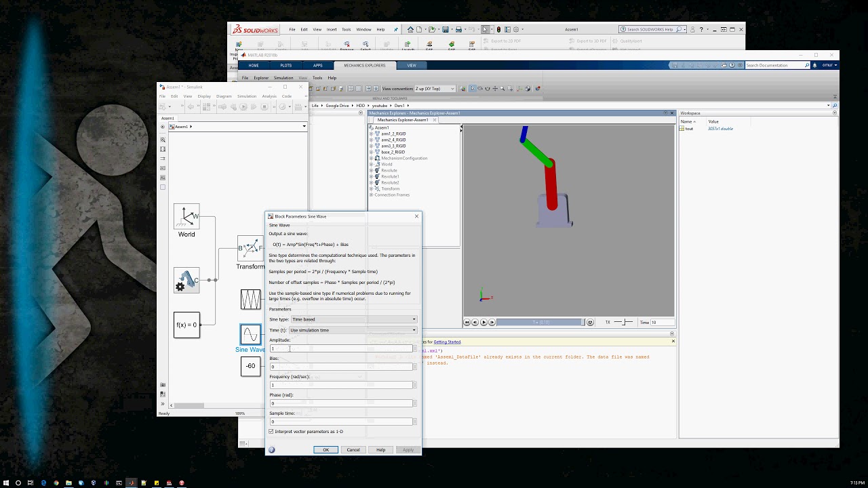This screenshot has height=488, width=868.
Task: Click OK in Sine Wave dialog
Action: 325,450
